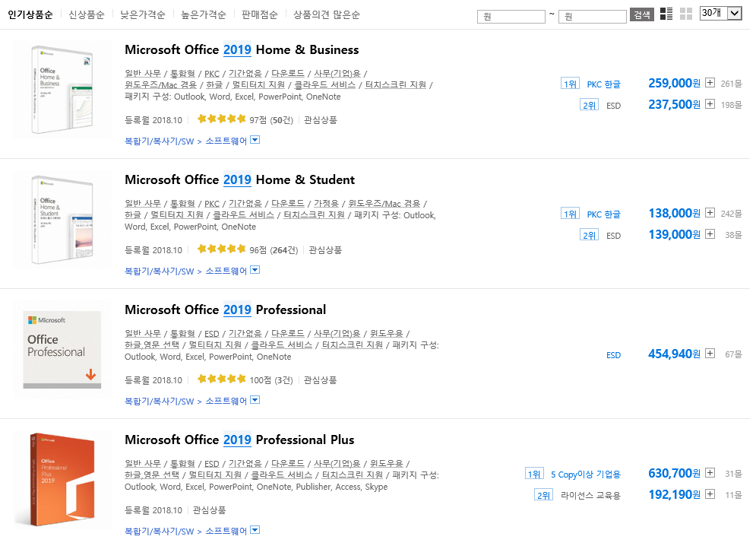The image size is (756, 546).
Task: Focus the maximum price input field
Action: coord(593,17)
